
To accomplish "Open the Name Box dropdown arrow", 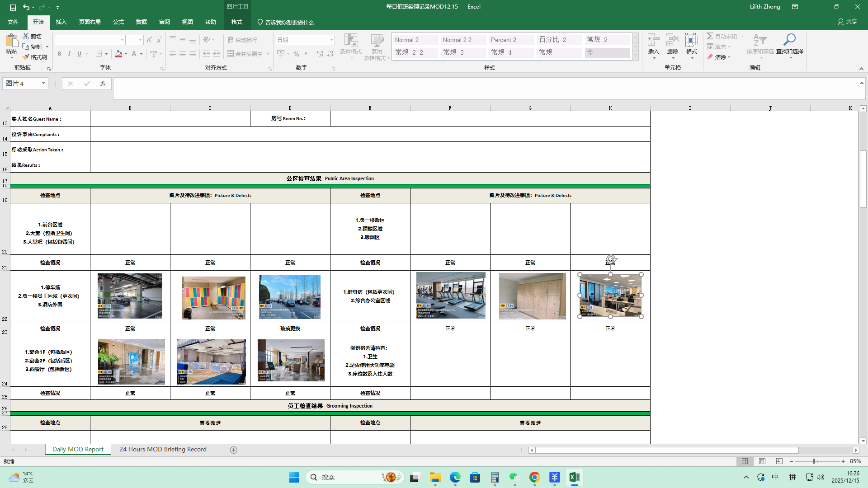I will [43, 84].
